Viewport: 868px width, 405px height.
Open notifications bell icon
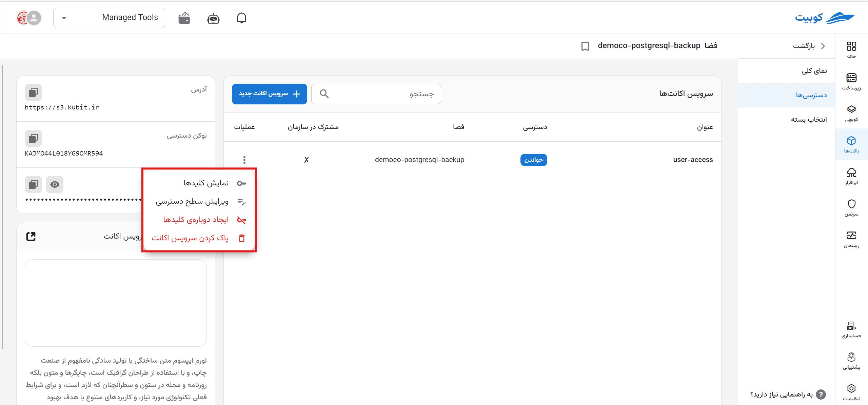click(241, 18)
